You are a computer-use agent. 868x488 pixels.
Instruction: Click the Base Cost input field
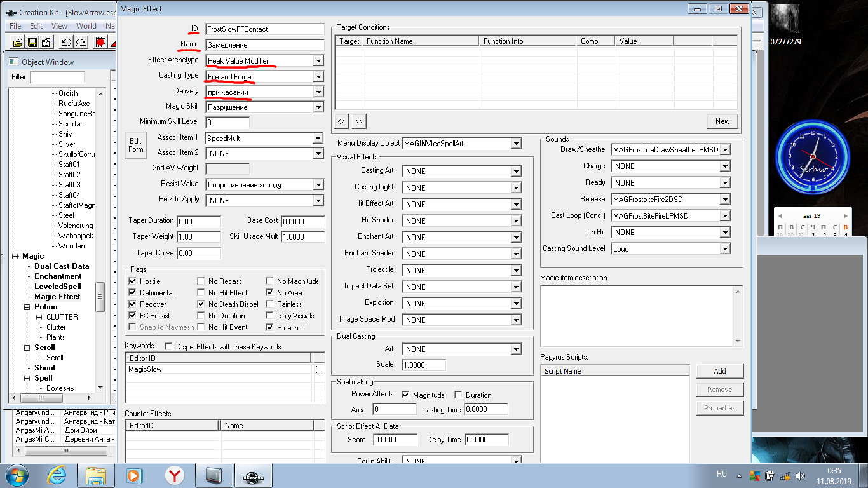[302, 221]
